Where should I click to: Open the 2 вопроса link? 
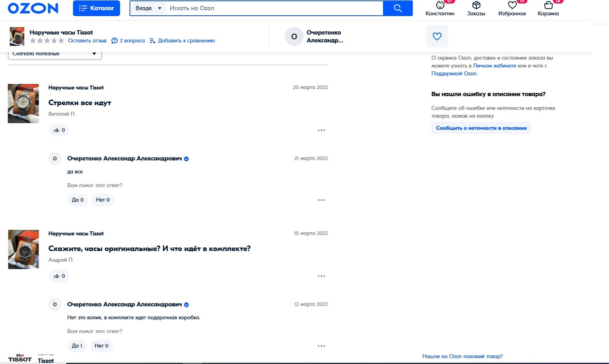point(128,41)
